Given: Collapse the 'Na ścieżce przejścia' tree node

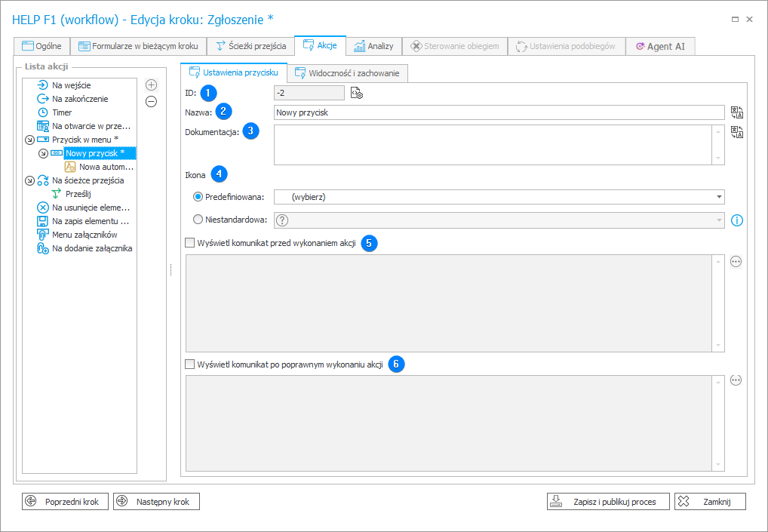Looking at the screenshot, I should click(x=29, y=180).
